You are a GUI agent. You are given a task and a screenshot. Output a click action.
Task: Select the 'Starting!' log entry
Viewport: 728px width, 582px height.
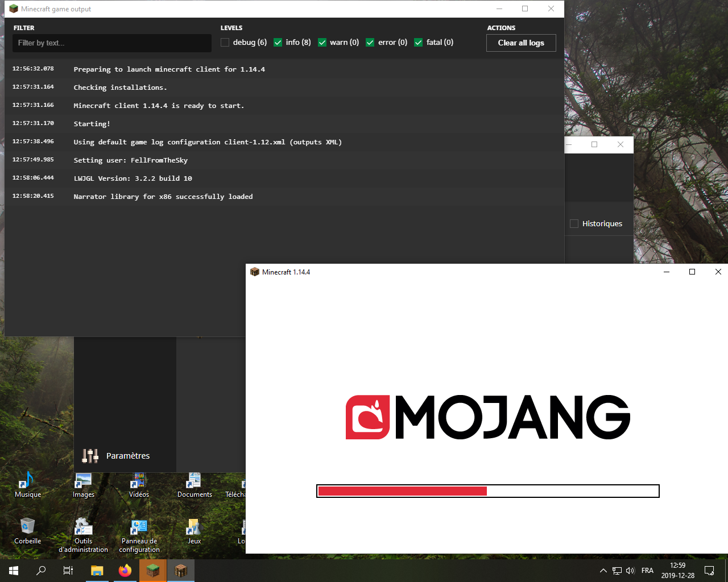pyautogui.click(x=284, y=124)
